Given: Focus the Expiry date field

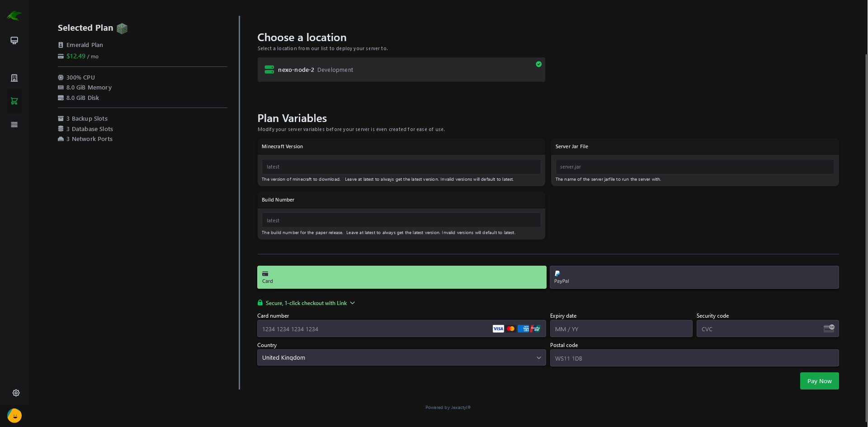Looking at the screenshot, I should pyautogui.click(x=621, y=328).
